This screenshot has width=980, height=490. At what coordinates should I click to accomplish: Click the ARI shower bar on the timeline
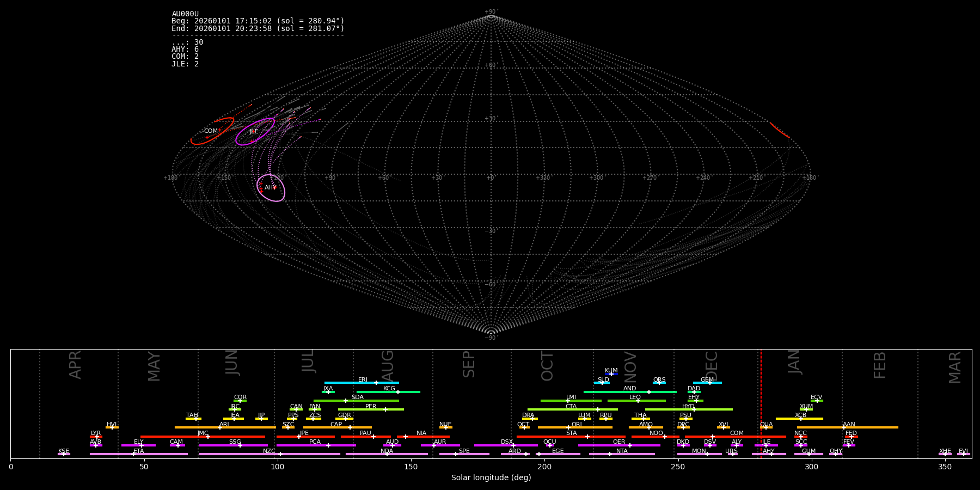tap(225, 427)
